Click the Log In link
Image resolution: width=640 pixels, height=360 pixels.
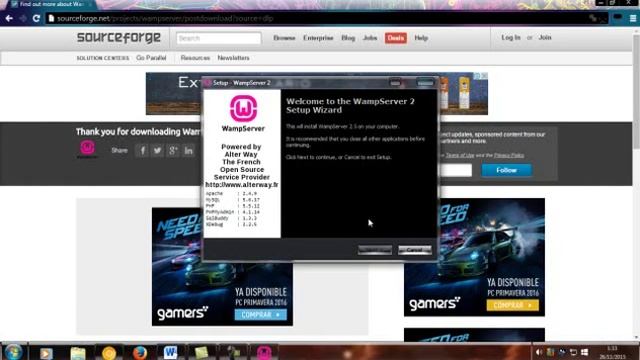511,37
